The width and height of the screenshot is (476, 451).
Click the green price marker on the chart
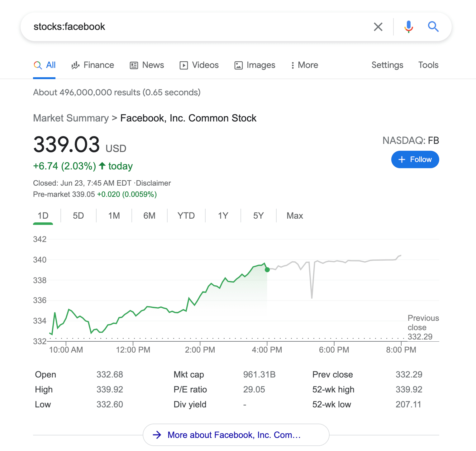pos(267,270)
